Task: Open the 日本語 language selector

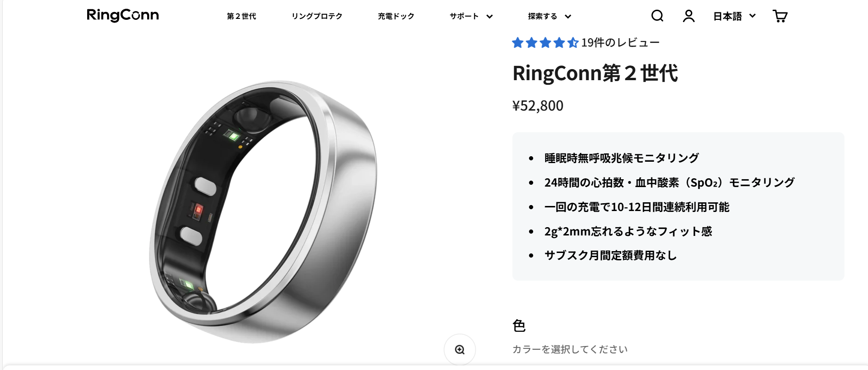Action: click(735, 16)
